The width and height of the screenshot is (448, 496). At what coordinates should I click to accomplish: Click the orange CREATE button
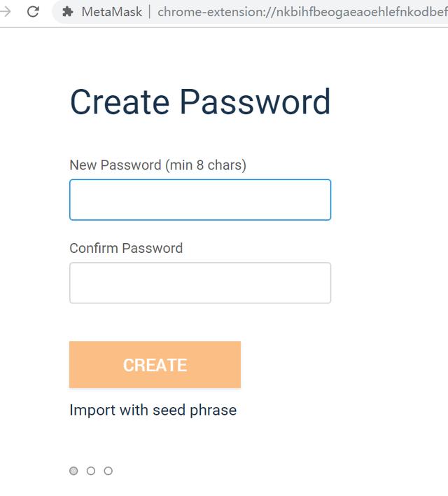tap(155, 365)
